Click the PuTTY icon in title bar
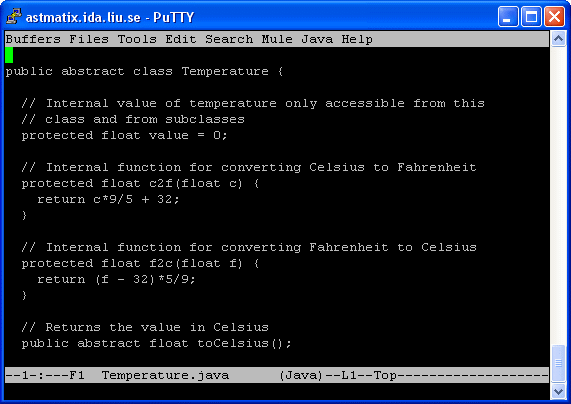 point(14,17)
